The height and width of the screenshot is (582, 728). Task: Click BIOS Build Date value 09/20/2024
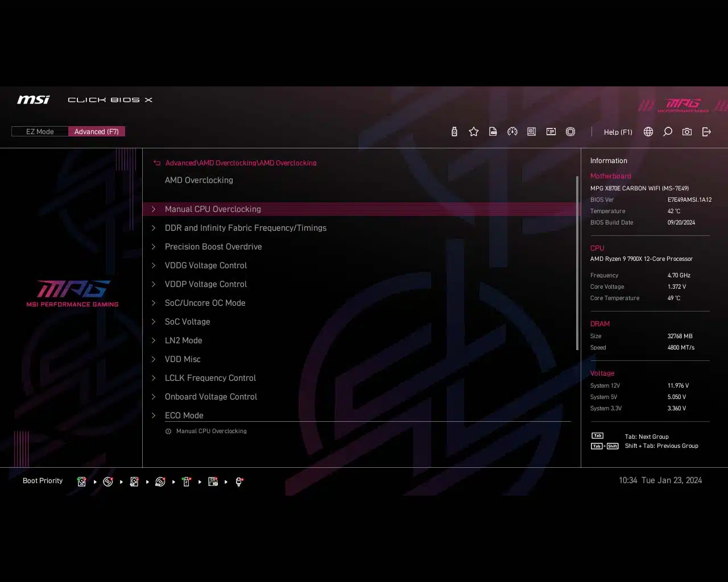coord(681,222)
